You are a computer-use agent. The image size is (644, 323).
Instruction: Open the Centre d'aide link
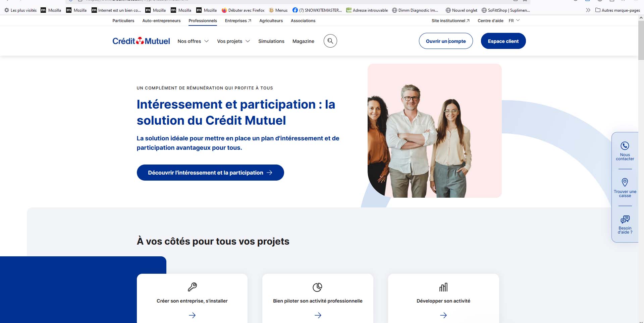[490, 20]
